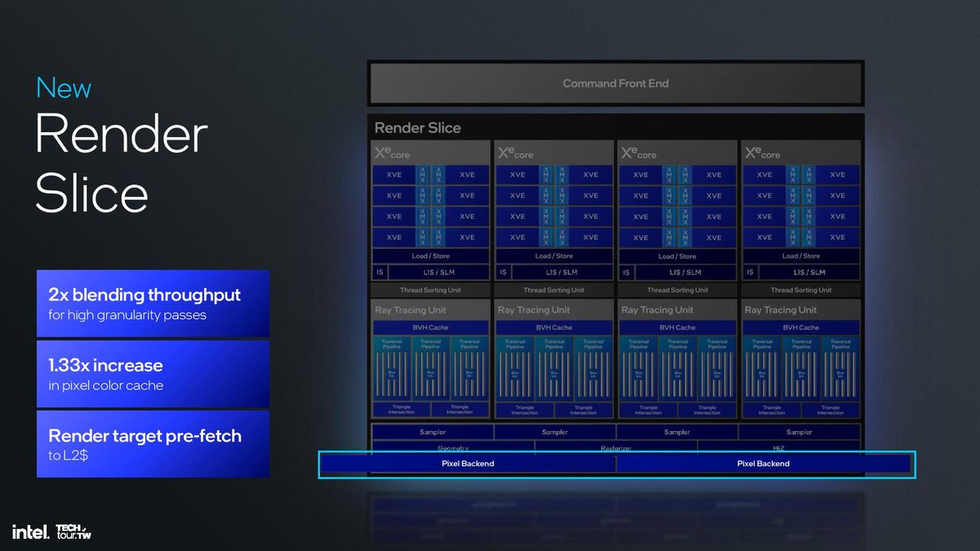Click the Render target pre-fetch card
The height and width of the screenshot is (551, 980).
tap(153, 444)
